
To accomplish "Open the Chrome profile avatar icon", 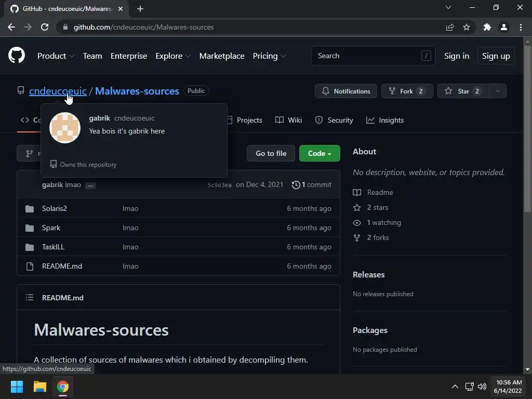I will click(504, 27).
